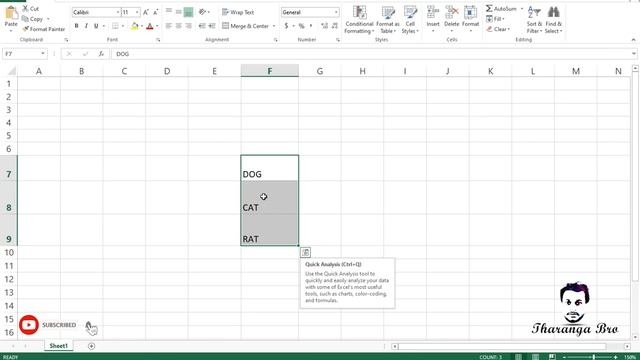Select middle vertical alignment
This screenshot has width=640, height=360.
[x=178, y=12]
